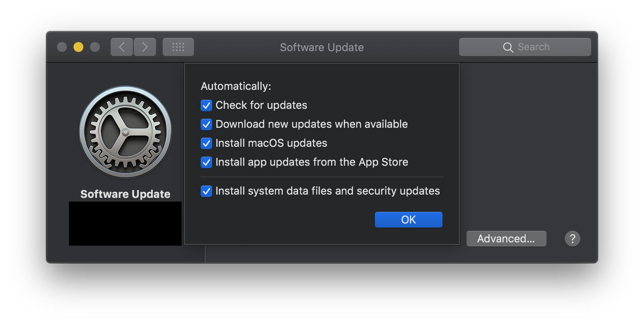Show all preferences via the grid icon
Image resolution: width=644 pixels, height=324 pixels.
pyautogui.click(x=178, y=47)
